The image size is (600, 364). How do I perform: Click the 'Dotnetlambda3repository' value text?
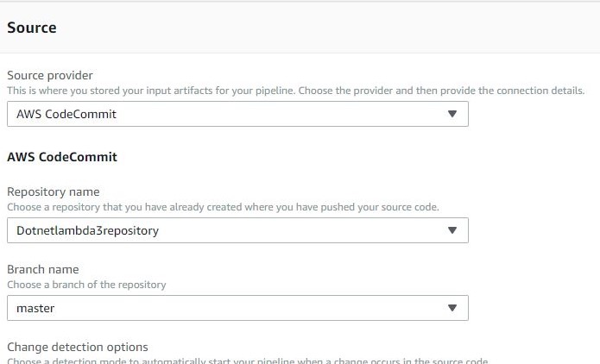pyautogui.click(x=87, y=230)
